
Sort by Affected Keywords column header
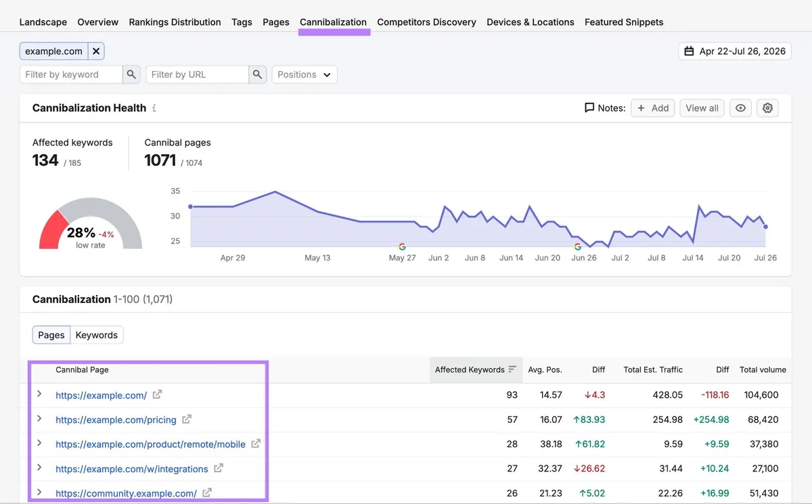click(476, 369)
